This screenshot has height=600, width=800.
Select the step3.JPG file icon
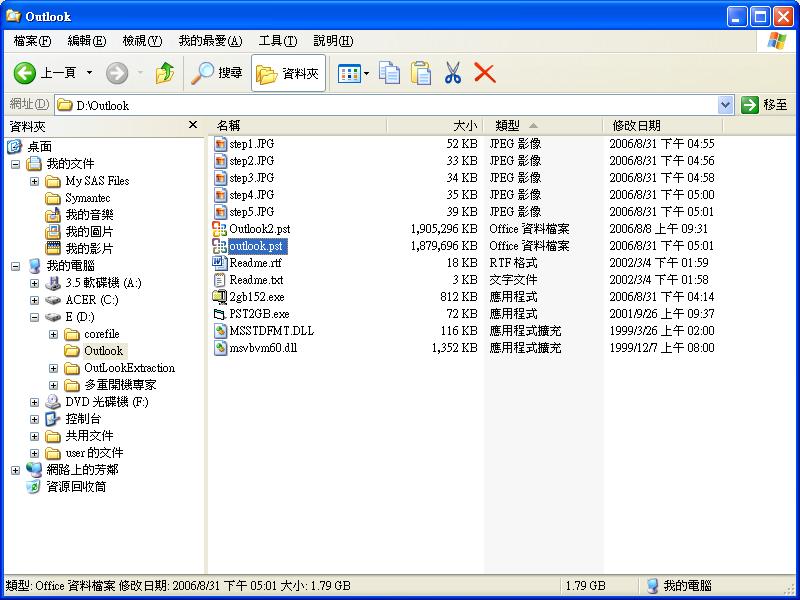tap(220, 178)
